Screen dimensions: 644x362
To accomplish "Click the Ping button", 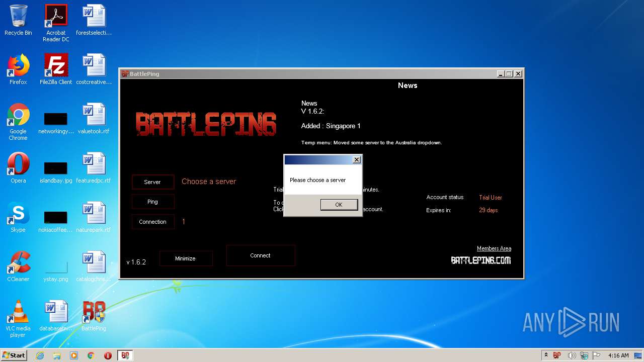I will click(x=152, y=202).
